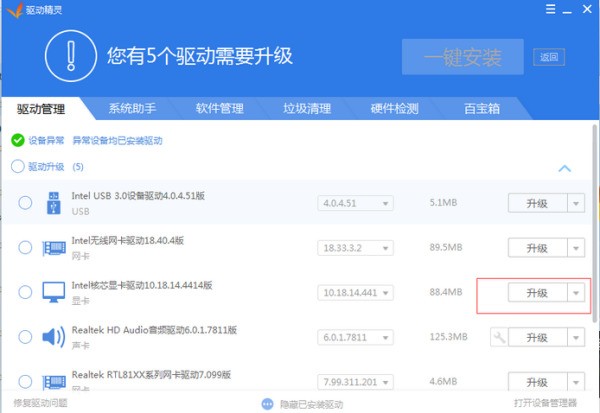This screenshot has height=413, width=600.
Task: Switch to the 百宝箱 tab
Action: click(x=482, y=109)
